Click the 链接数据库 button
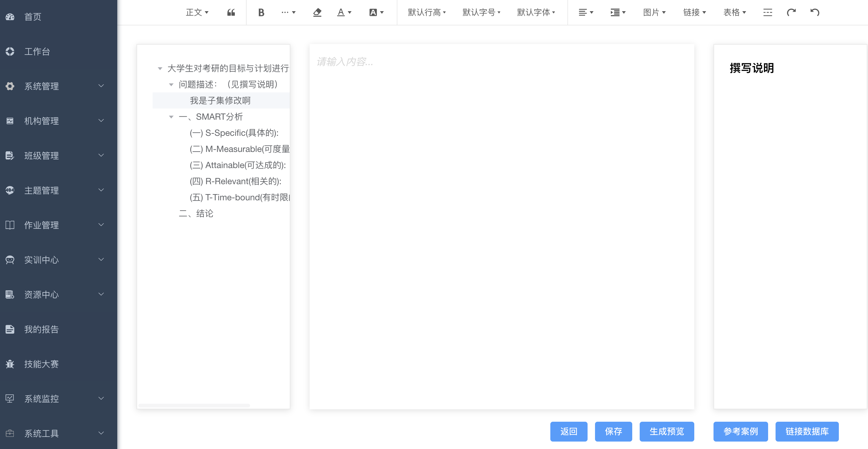This screenshot has width=868, height=449. click(x=807, y=432)
